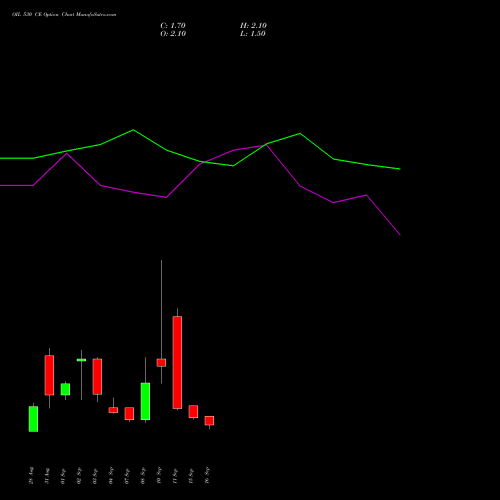Image resolution: width=500 pixels, height=500 pixels.
Task: Click the tall red candle above 11 Sep
Action: click(177, 362)
